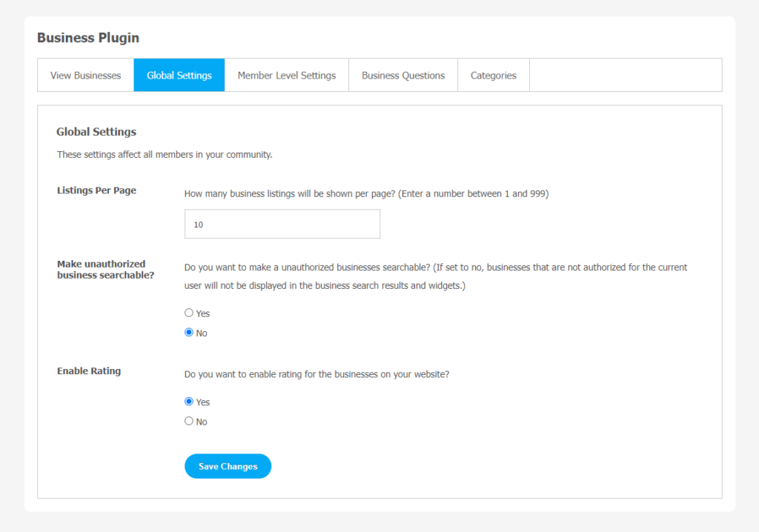Click the Listings Per Page label
Viewport: 759px width, 532px height.
tap(96, 190)
